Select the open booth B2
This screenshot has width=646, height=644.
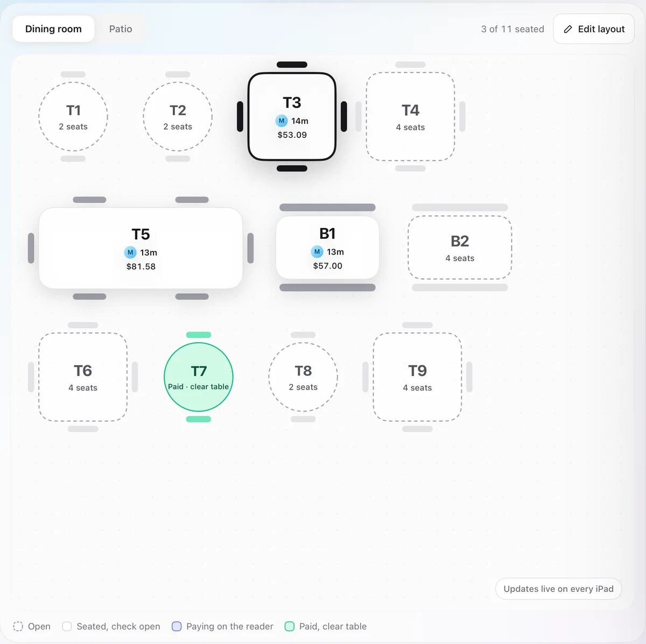coord(460,247)
